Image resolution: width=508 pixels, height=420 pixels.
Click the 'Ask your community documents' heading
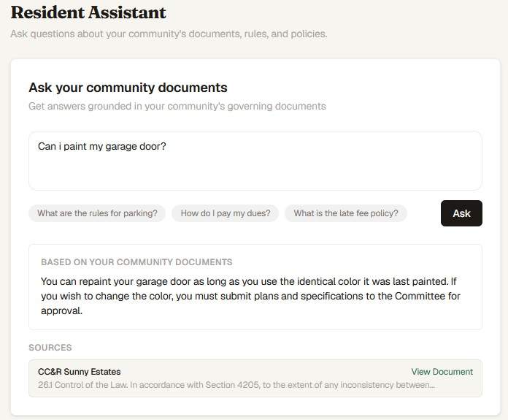click(x=128, y=88)
